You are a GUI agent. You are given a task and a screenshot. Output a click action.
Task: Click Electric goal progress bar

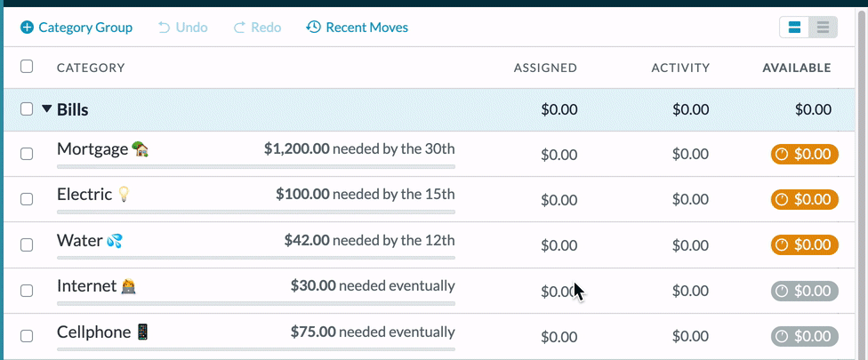point(256,212)
